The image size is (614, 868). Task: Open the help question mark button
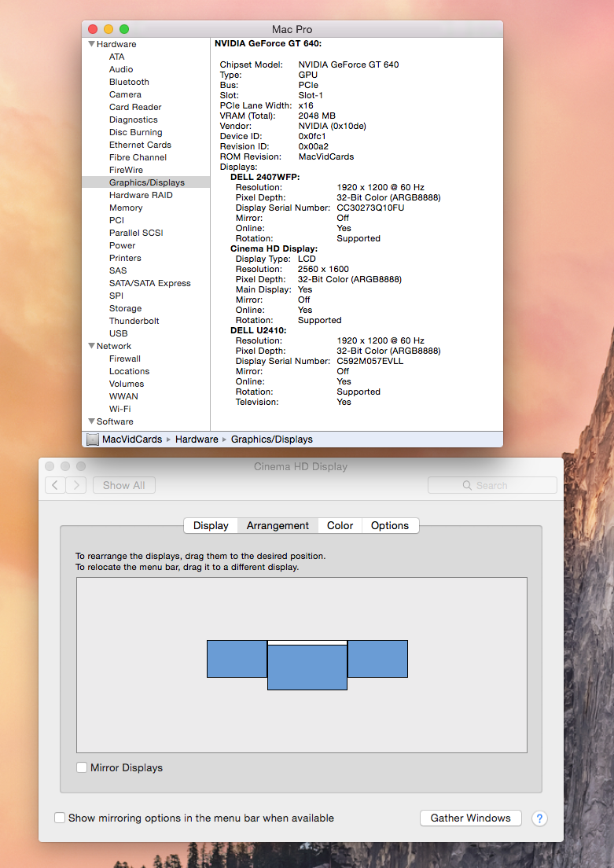(x=539, y=818)
